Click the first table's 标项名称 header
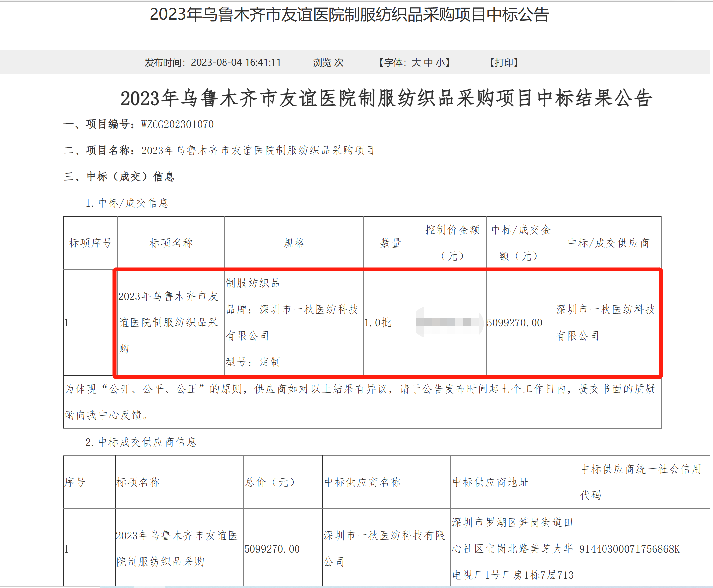Screen dimensions: 713x588 pyautogui.click(x=171, y=243)
